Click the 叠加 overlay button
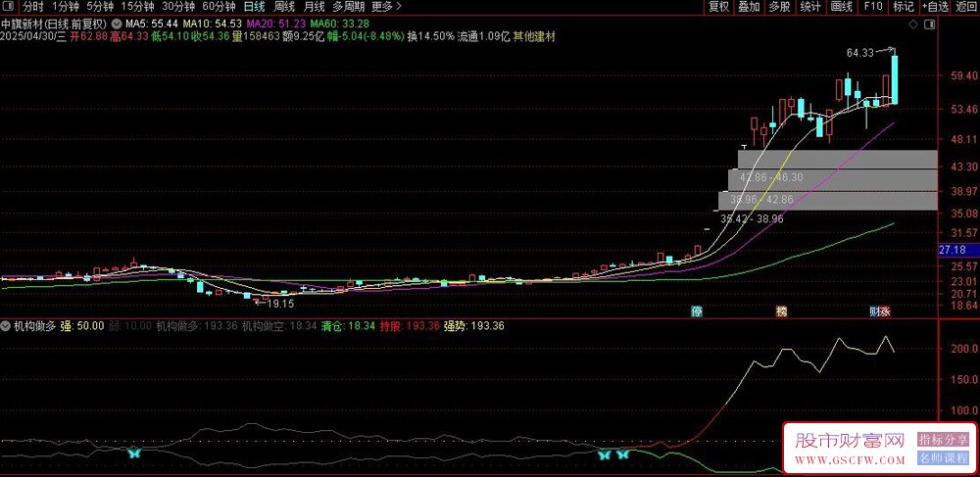 click(749, 7)
